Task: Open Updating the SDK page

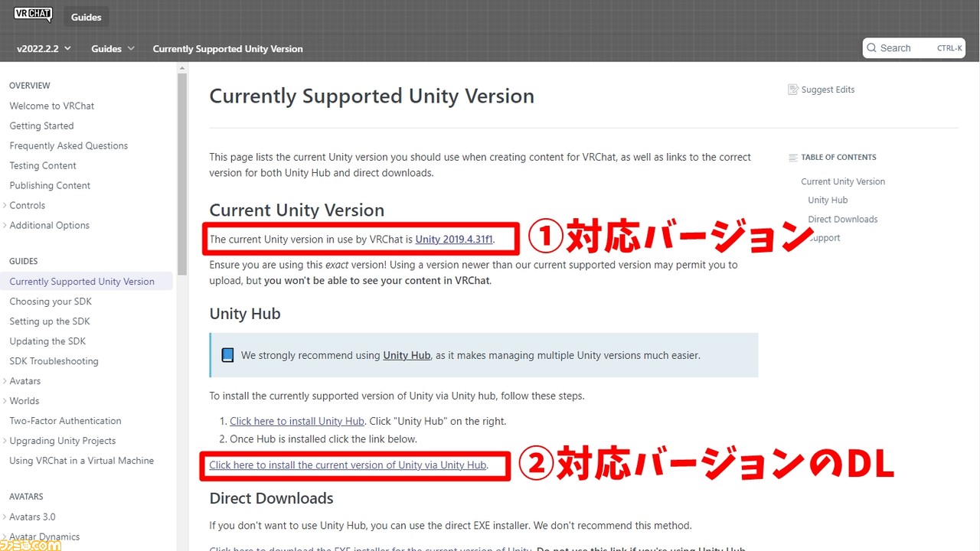Action: (47, 341)
